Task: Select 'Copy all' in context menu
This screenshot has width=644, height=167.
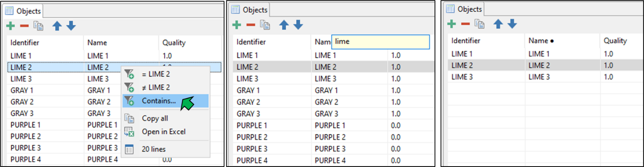Action: coord(165,118)
